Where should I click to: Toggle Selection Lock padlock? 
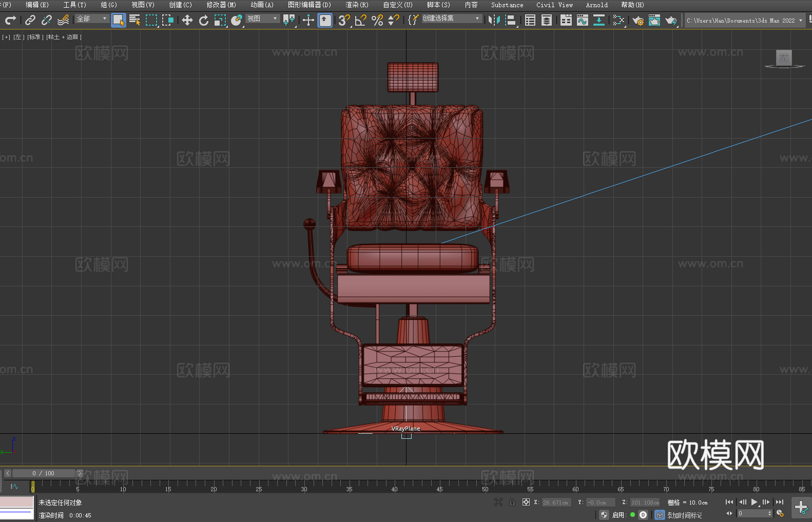coord(512,502)
